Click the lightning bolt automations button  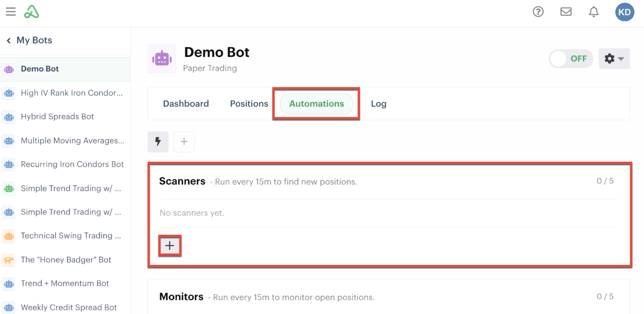click(x=158, y=142)
